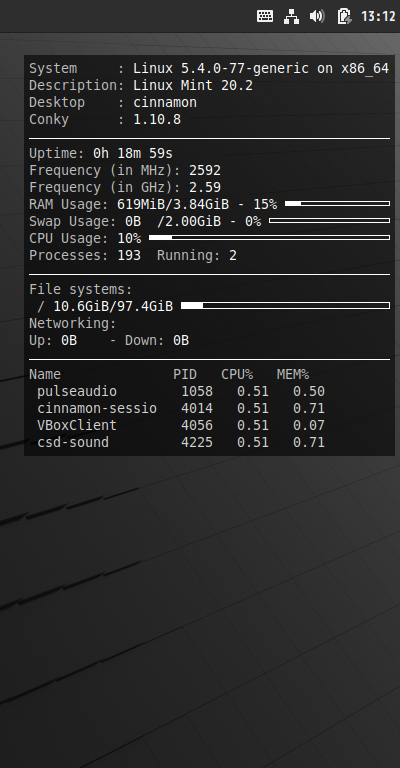The height and width of the screenshot is (768, 400).
Task: Click the root file system usage bar
Action: tap(285, 306)
